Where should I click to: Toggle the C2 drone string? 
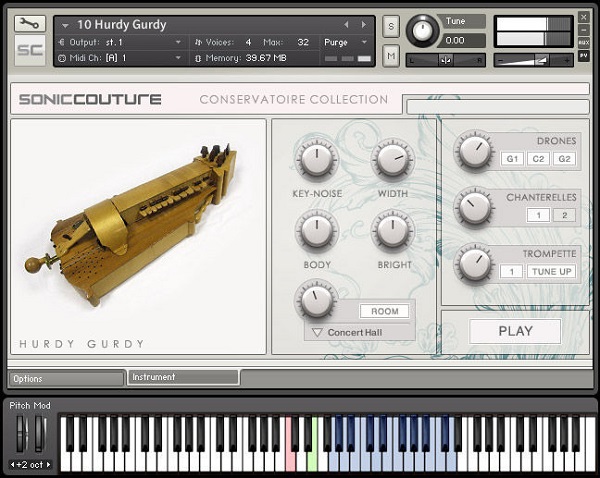[x=538, y=159]
